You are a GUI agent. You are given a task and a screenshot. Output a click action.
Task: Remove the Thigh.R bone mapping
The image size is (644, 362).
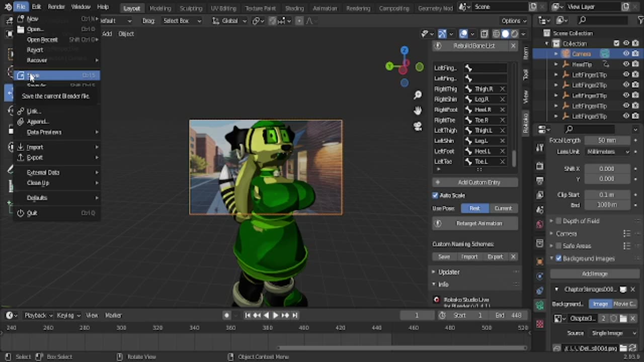coord(502,89)
